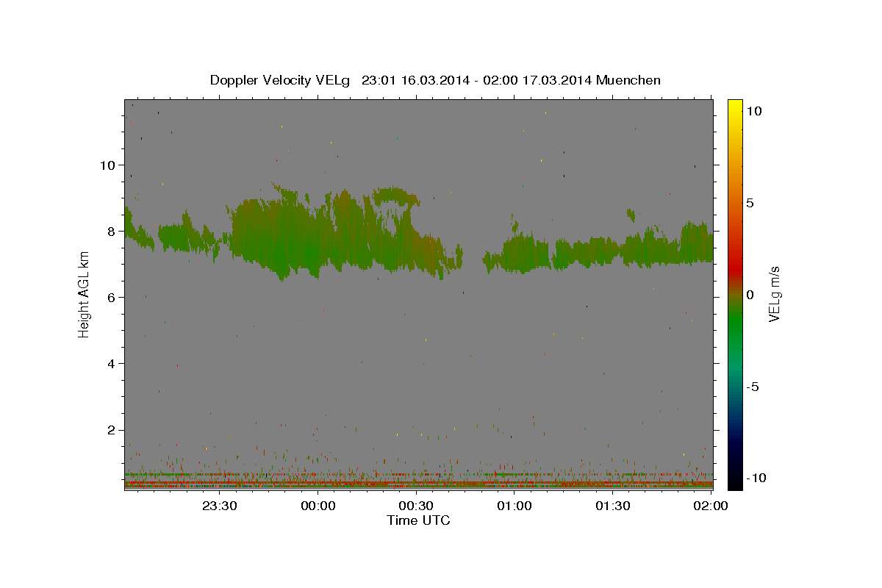Click the height axis label '2'

112,430
